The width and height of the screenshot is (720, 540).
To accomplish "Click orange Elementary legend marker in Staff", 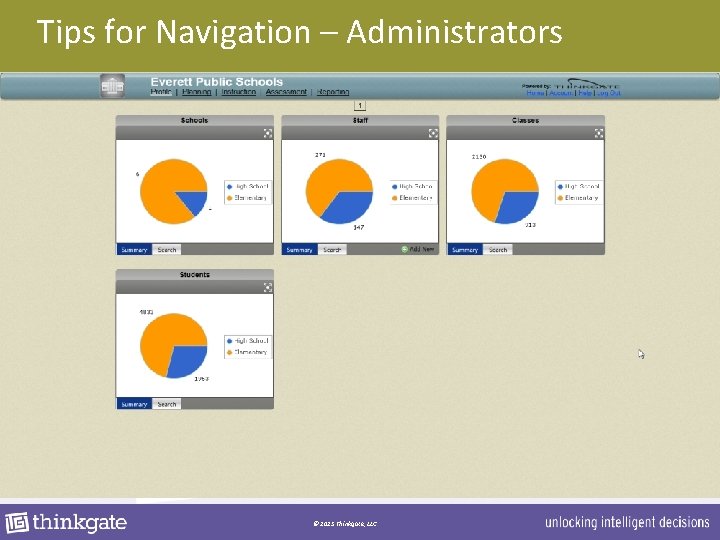I will pyautogui.click(x=394, y=198).
